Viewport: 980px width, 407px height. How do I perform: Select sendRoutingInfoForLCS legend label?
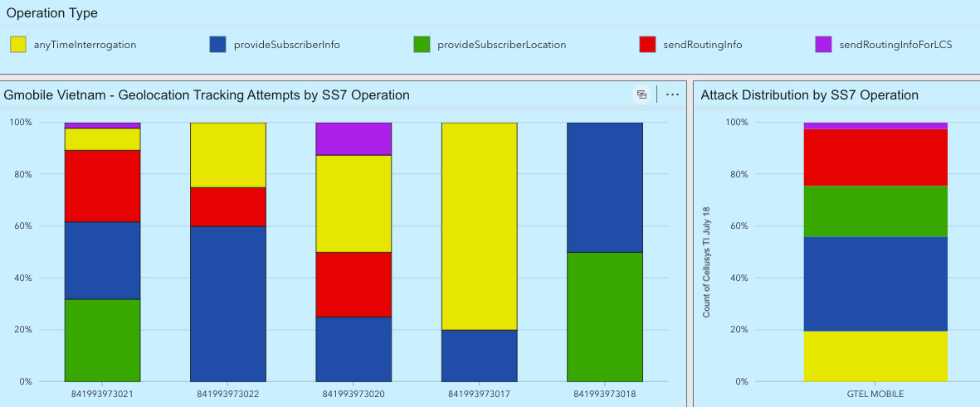895,45
